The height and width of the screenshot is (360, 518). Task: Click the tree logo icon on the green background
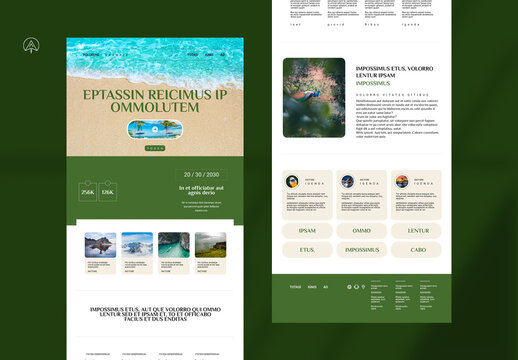[31, 45]
